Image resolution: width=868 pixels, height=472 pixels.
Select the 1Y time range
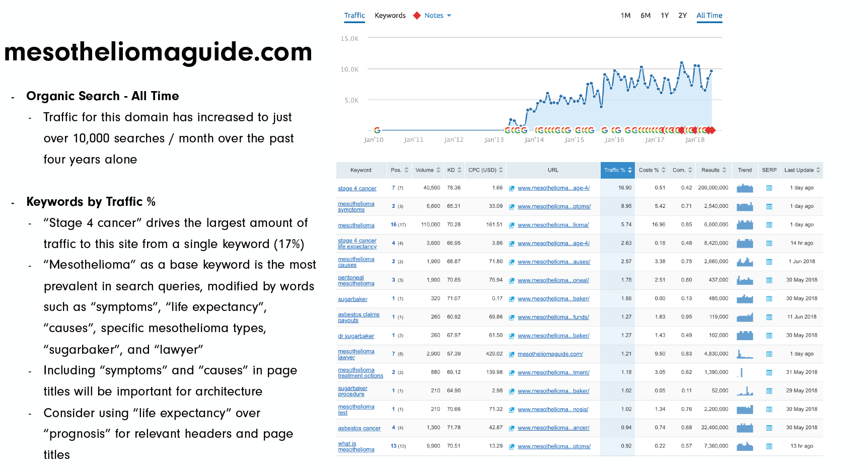665,16
